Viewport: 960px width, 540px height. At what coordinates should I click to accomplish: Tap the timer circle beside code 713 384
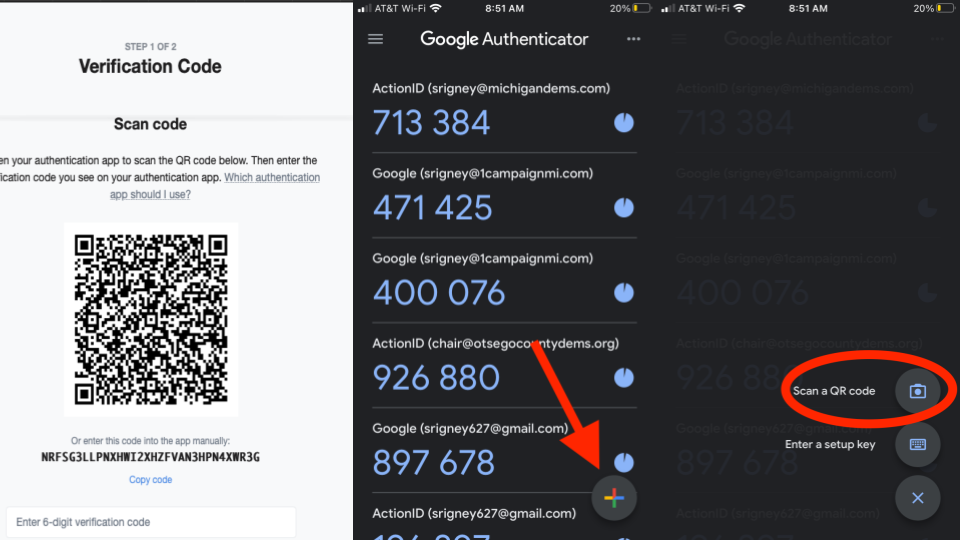pyautogui.click(x=624, y=122)
